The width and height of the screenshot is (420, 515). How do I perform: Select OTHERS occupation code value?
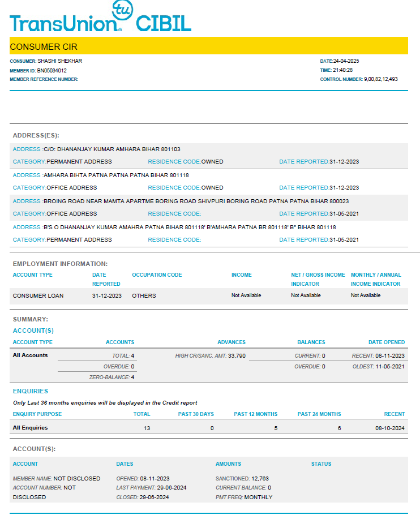[x=144, y=295]
